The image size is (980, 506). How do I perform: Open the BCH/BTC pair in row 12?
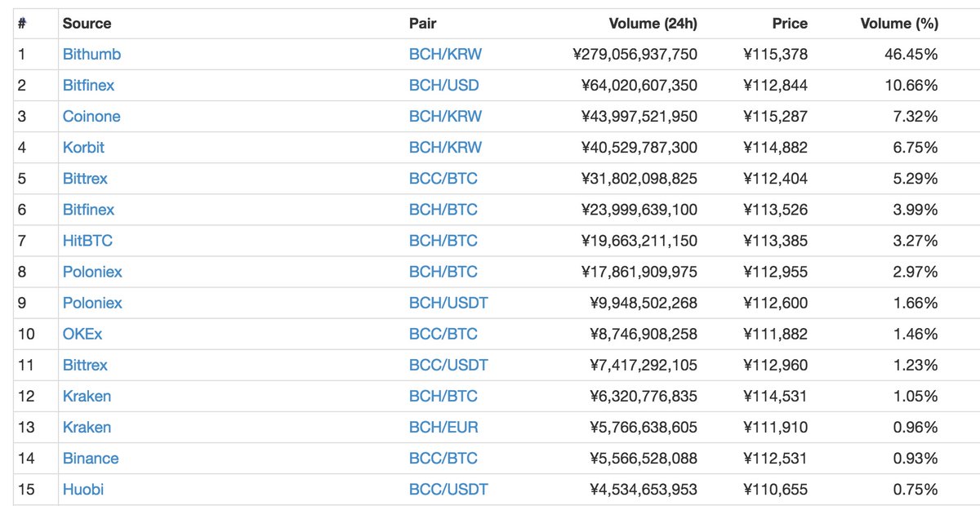[x=443, y=396]
